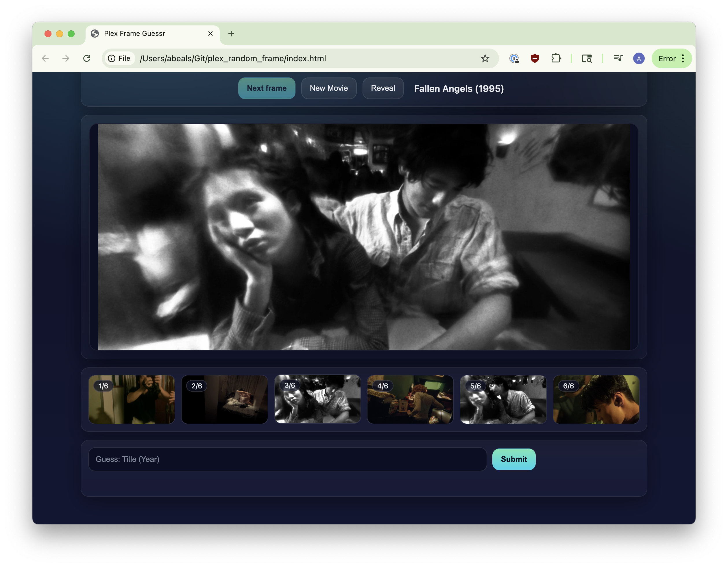Open the File site info chip
This screenshot has height=567, width=728.
pos(119,59)
